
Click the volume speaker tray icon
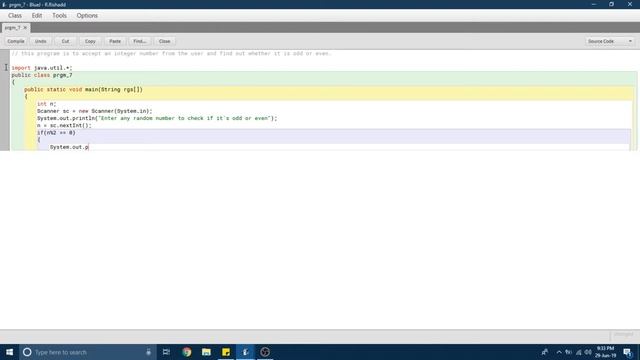pyautogui.click(x=588, y=352)
